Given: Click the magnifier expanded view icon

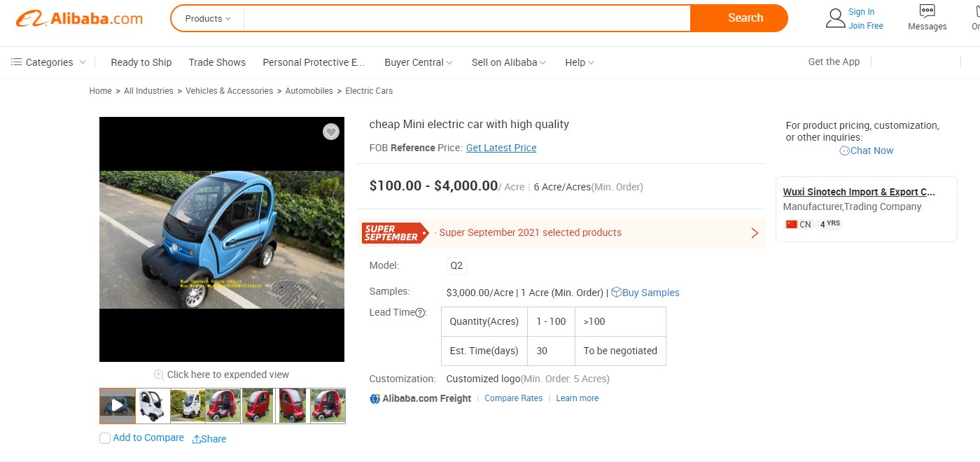Looking at the screenshot, I should (159, 374).
